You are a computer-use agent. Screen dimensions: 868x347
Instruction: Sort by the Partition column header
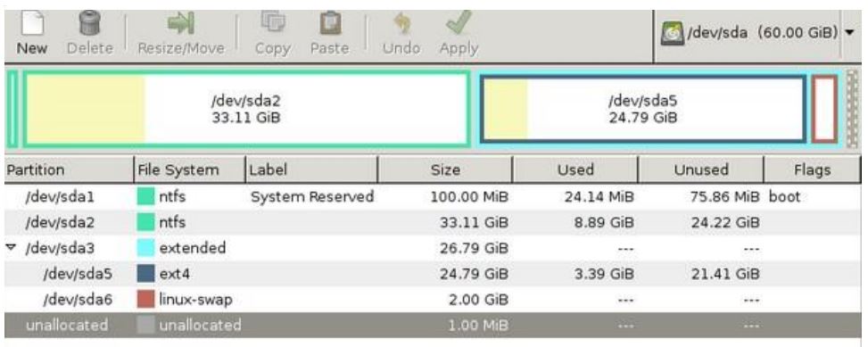click(70, 169)
